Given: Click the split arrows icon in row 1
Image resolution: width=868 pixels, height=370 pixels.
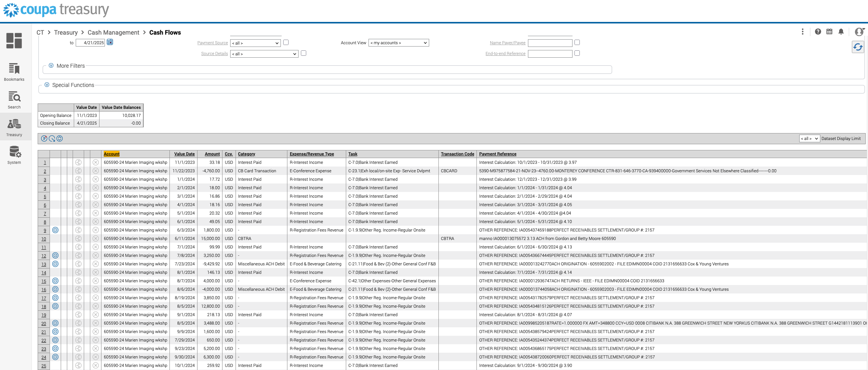Looking at the screenshot, I should click(x=78, y=162).
